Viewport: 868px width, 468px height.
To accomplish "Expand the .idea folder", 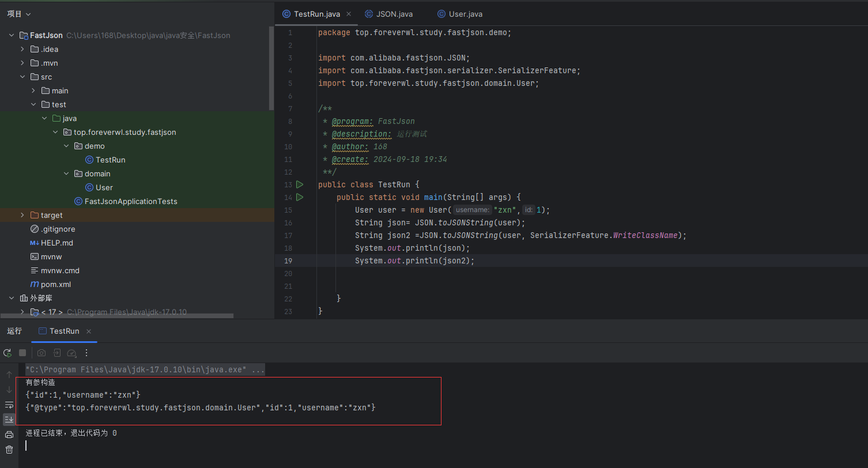I will click(22, 49).
